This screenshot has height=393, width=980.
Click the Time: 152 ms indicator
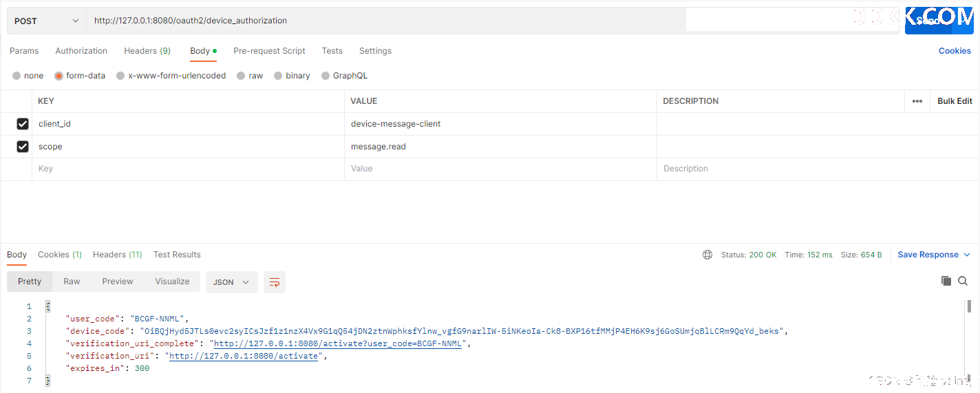[809, 255]
